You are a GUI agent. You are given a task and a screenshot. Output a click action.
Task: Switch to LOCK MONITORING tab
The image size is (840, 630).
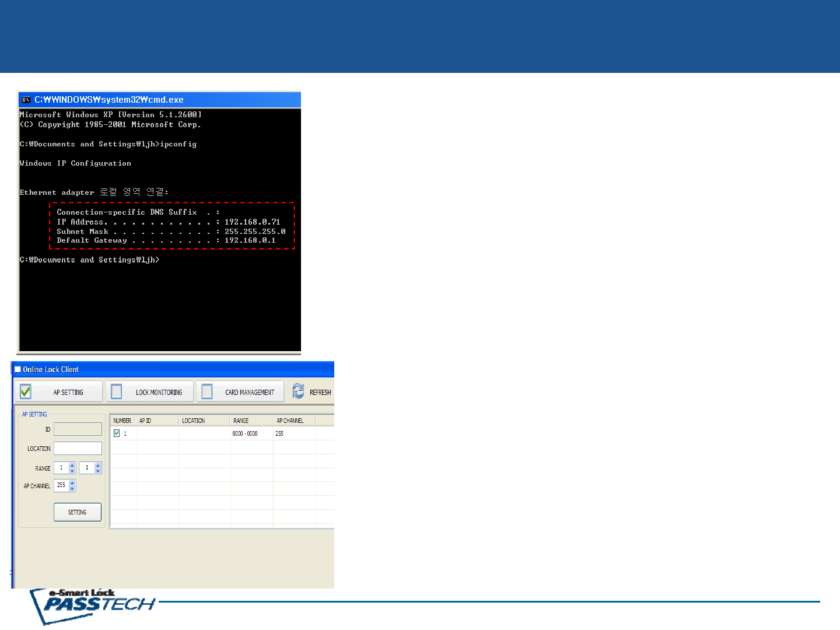tap(149, 391)
